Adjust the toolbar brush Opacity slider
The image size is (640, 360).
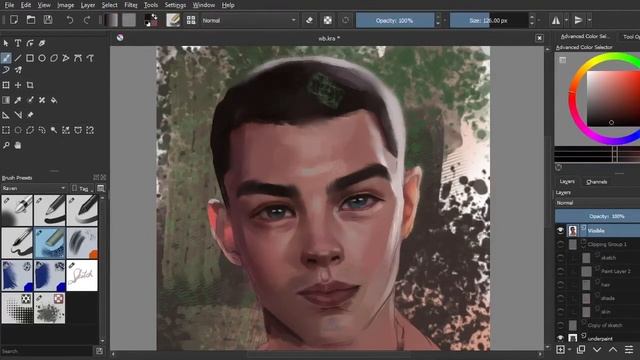click(395, 20)
